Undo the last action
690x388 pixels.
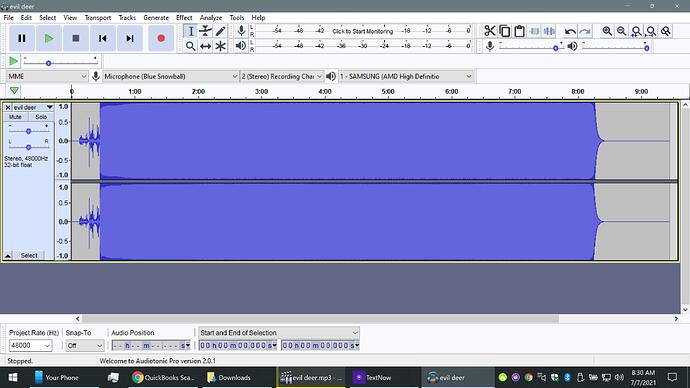pyautogui.click(x=570, y=31)
